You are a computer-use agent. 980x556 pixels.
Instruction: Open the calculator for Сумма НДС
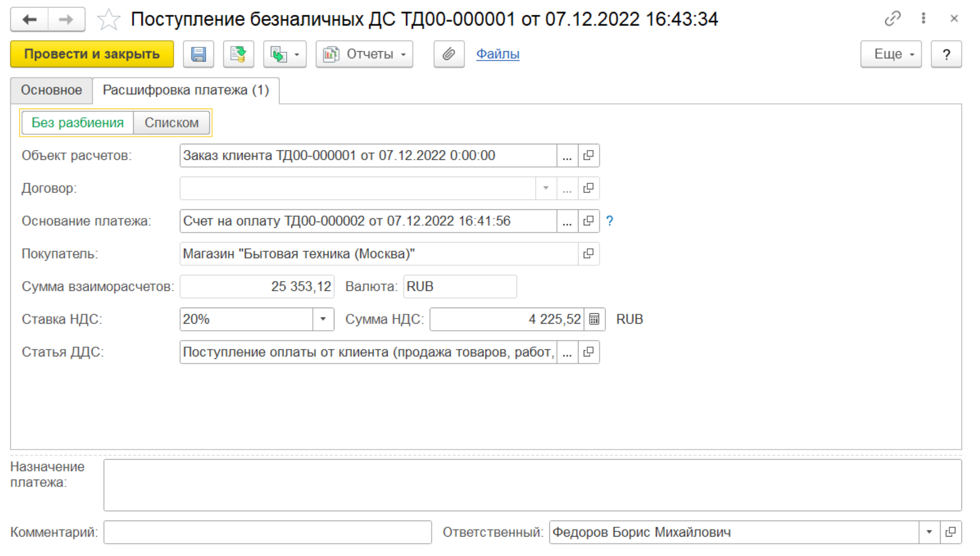pyautogui.click(x=594, y=319)
